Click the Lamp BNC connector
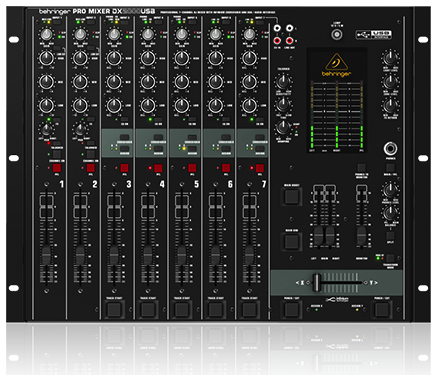The width and height of the screenshot is (436, 375). point(337,35)
